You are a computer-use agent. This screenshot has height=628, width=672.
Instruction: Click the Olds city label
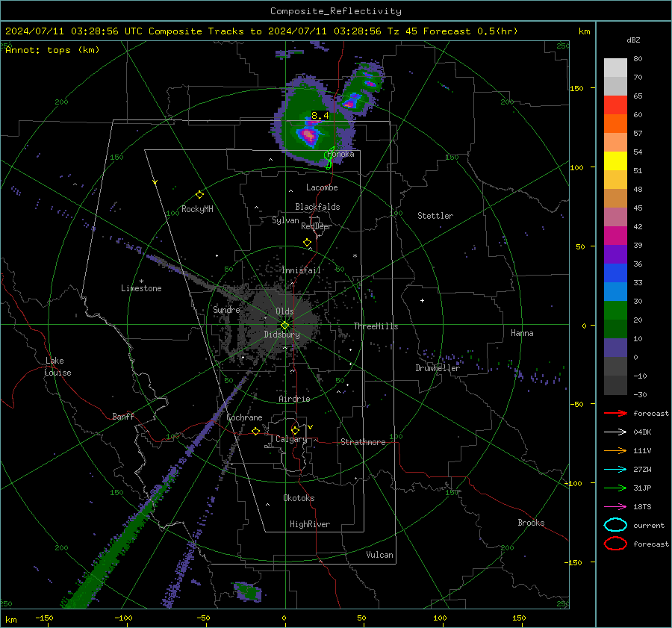[x=284, y=311]
